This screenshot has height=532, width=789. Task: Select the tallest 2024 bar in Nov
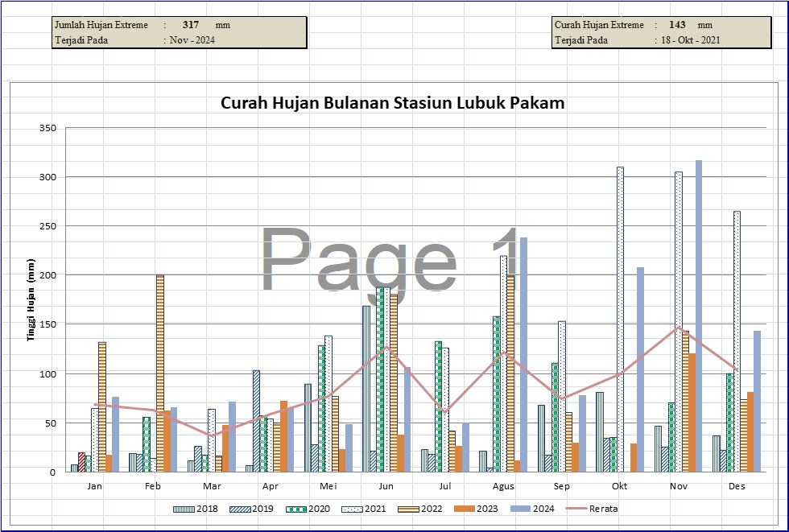pos(699,315)
